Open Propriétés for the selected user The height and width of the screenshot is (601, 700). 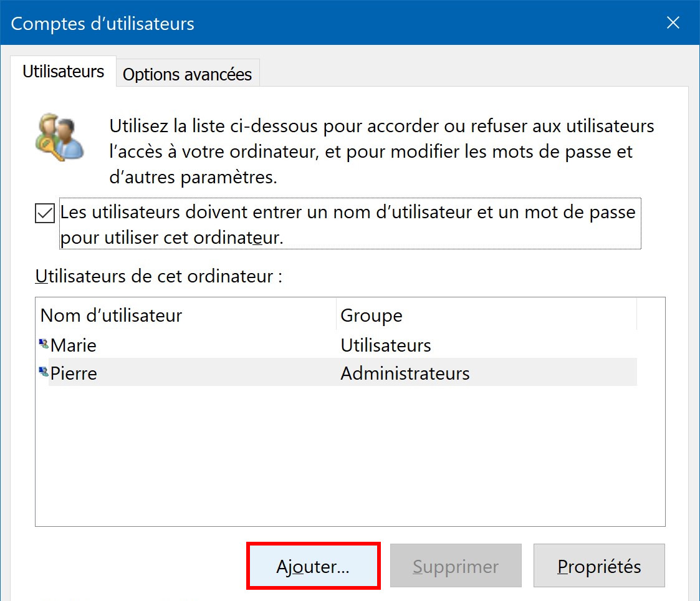point(599,565)
